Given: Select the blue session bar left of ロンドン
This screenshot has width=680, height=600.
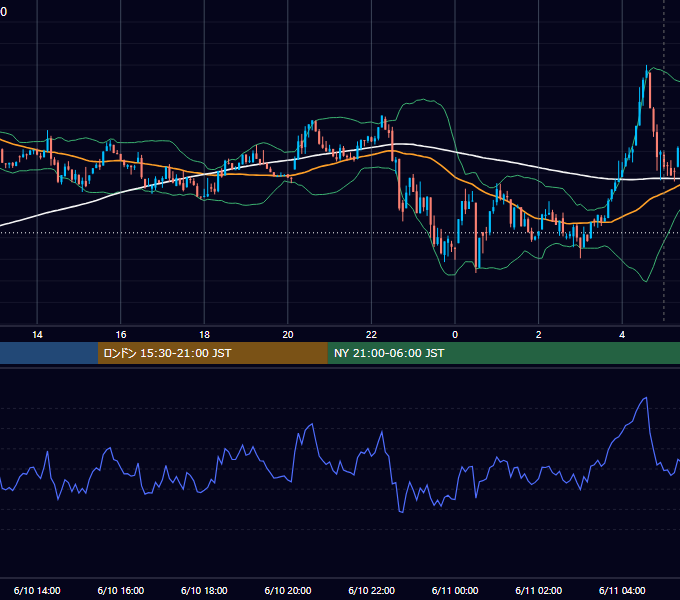Looking at the screenshot, I should tap(49, 353).
